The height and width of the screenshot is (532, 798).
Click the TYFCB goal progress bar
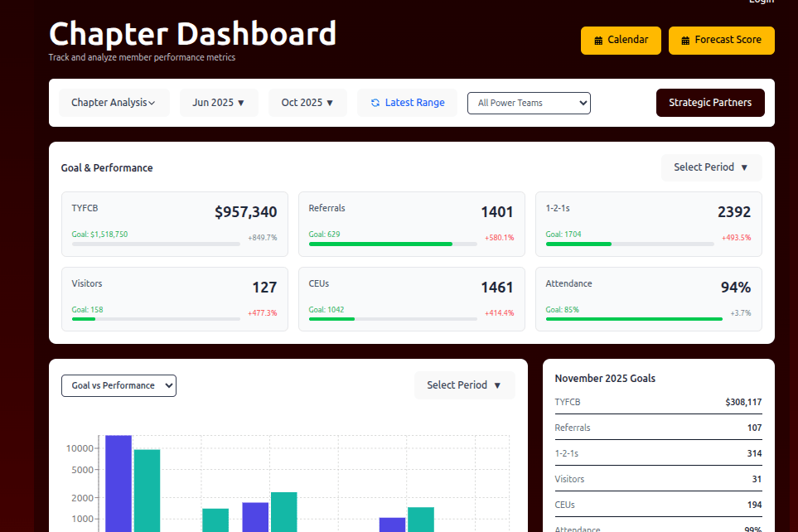click(155, 244)
